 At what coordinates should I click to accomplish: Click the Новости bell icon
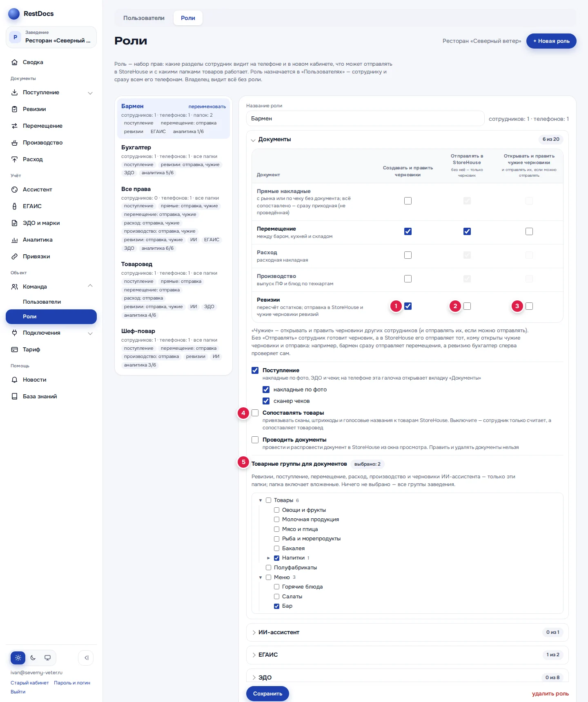click(x=15, y=380)
